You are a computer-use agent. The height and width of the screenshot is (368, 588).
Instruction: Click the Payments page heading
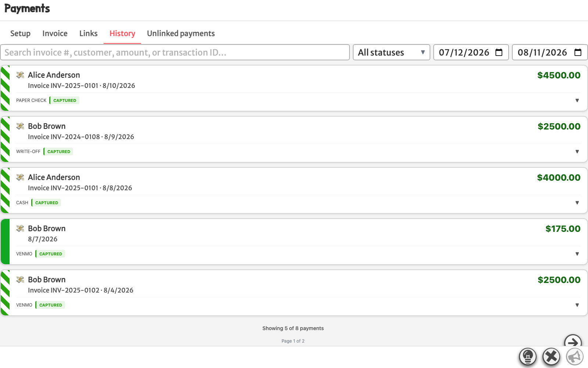(27, 8)
